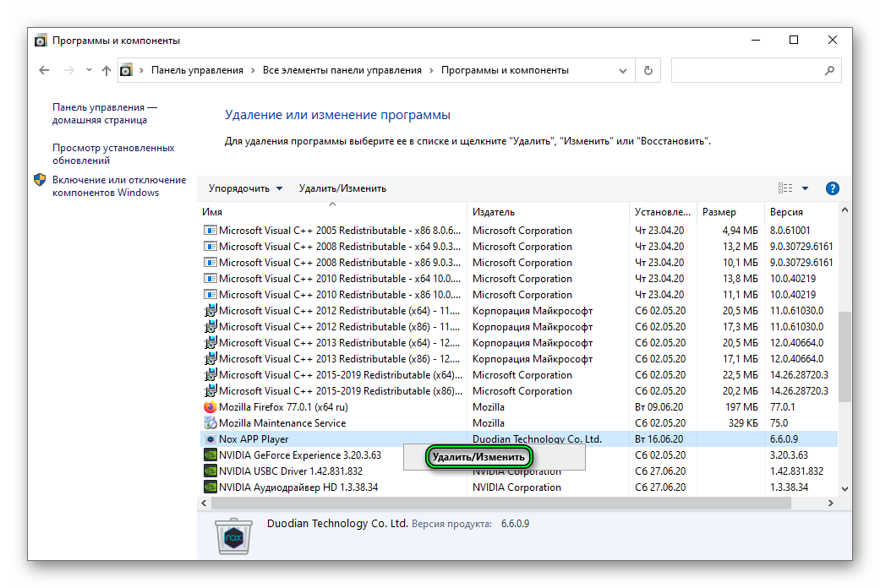Click the vertical scrollbar up arrow

click(x=844, y=210)
